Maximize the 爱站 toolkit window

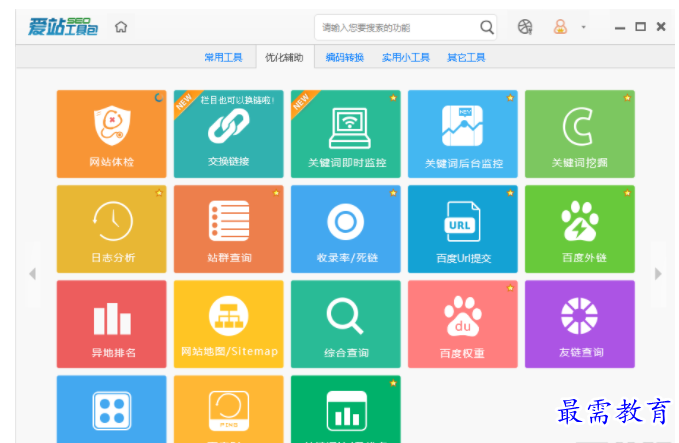pos(640,27)
